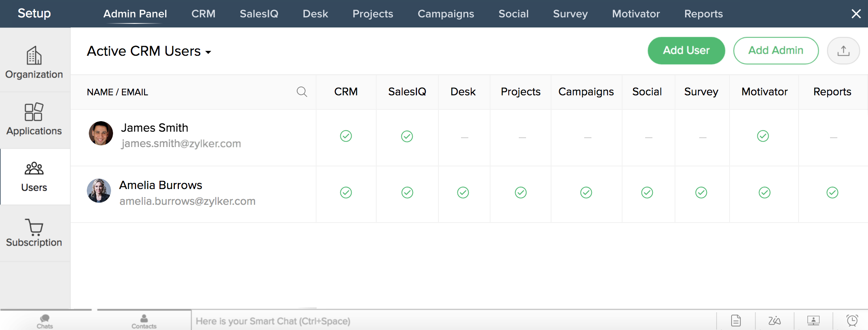Select the Users sidebar item
The width and height of the screenshot is (868, 330).
35,177
